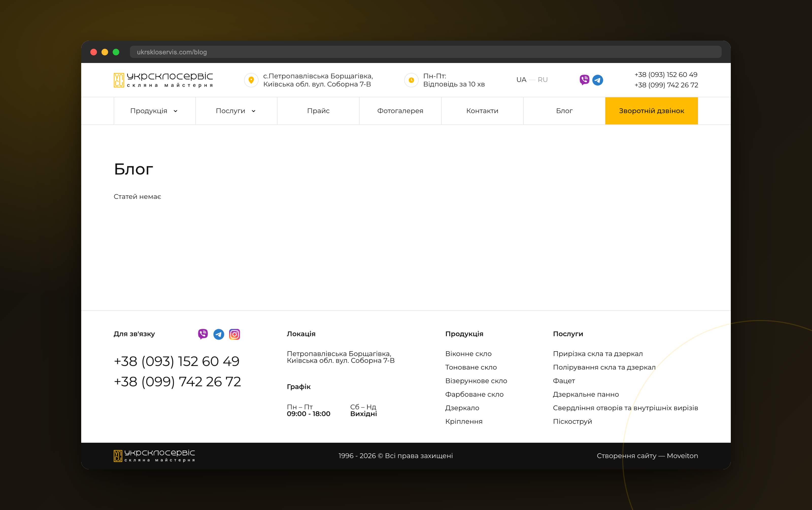
Task: Click the footer Локація address text
Action: (341, 357)
